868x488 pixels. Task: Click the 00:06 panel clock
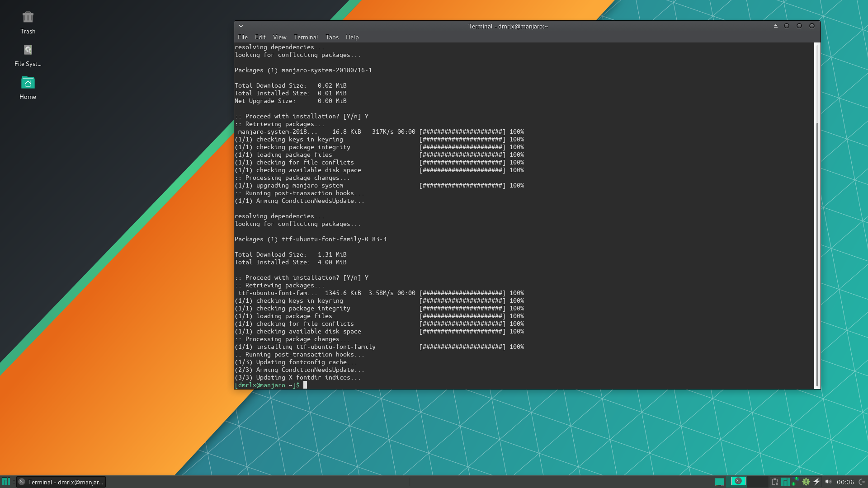845,482
